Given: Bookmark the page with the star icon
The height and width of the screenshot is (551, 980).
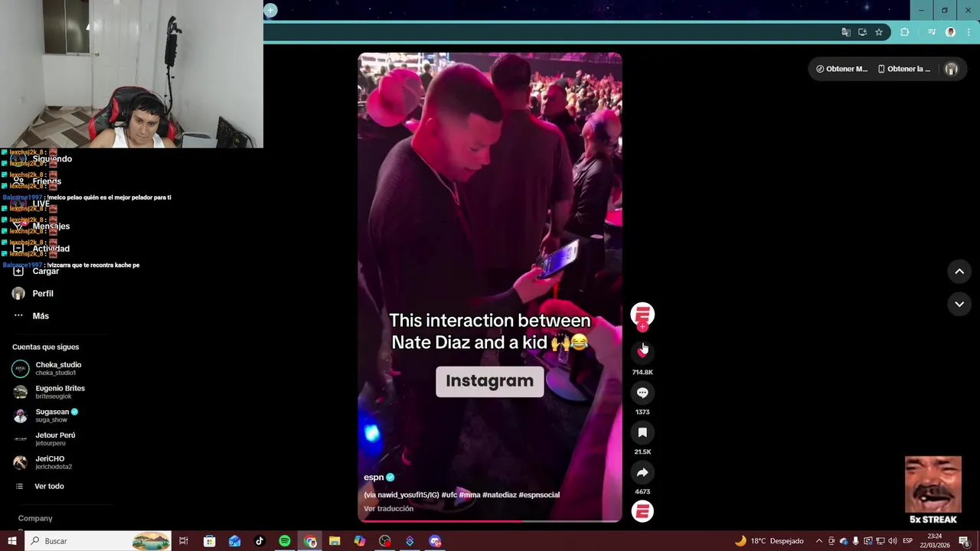Looking at the screenshot, I should coord(879,32).
